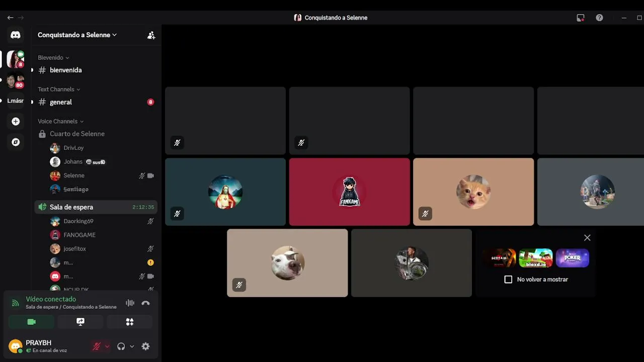Screen dimensions: 644x362
Task: Collapse the Text Channels category
Action: tap(59, 89)
